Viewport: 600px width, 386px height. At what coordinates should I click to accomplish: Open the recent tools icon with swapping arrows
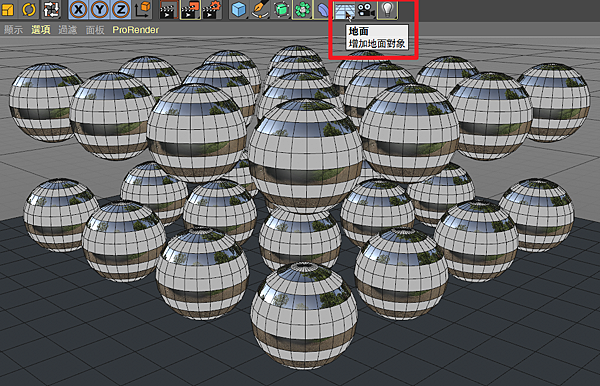click(x=51, y=9)
